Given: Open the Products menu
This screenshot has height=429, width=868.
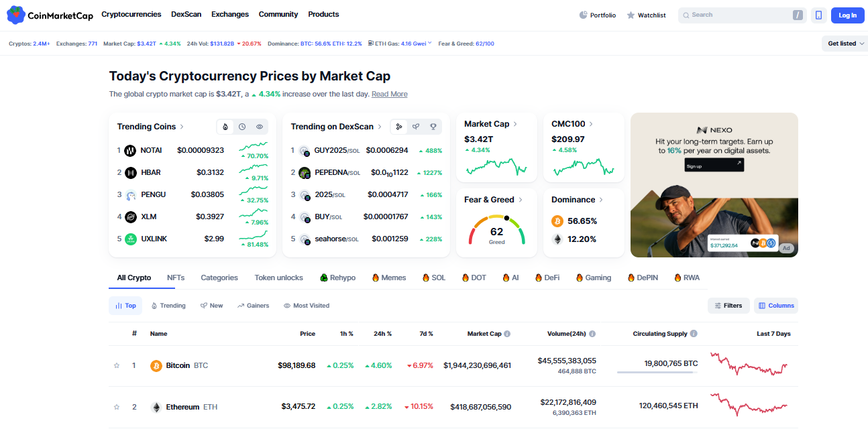Looking at the screenshot, I should tap(323, 14).
